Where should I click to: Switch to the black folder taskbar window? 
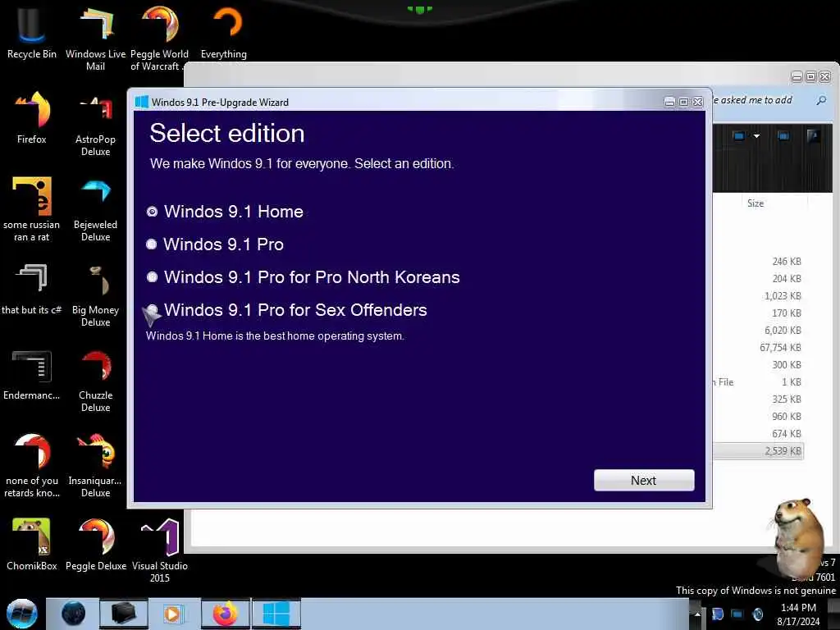pos(123,614)
